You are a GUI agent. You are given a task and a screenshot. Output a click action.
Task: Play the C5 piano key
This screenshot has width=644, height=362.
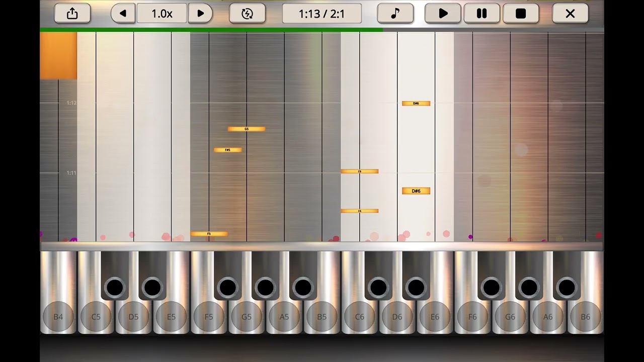96,317
